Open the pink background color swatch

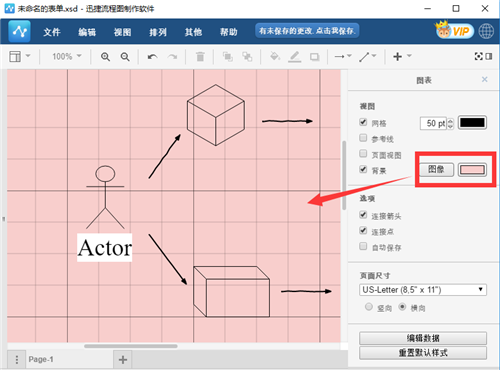click(x=472, y=170)
